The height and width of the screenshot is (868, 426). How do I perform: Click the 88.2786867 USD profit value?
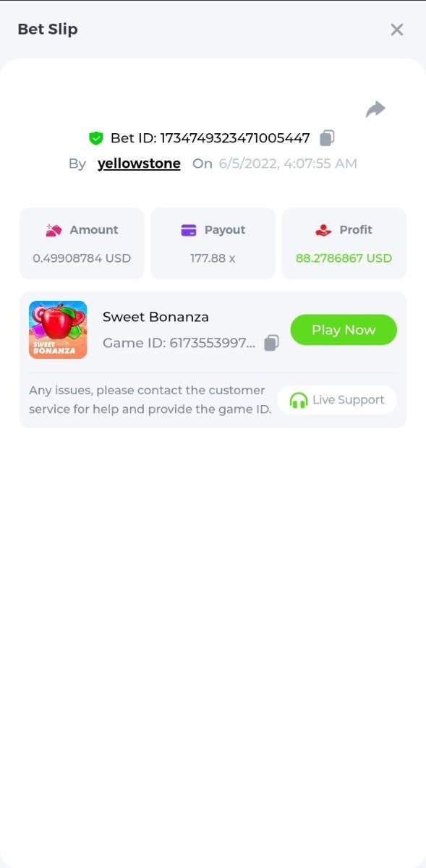pyautogui.click(x=344, y=258)
